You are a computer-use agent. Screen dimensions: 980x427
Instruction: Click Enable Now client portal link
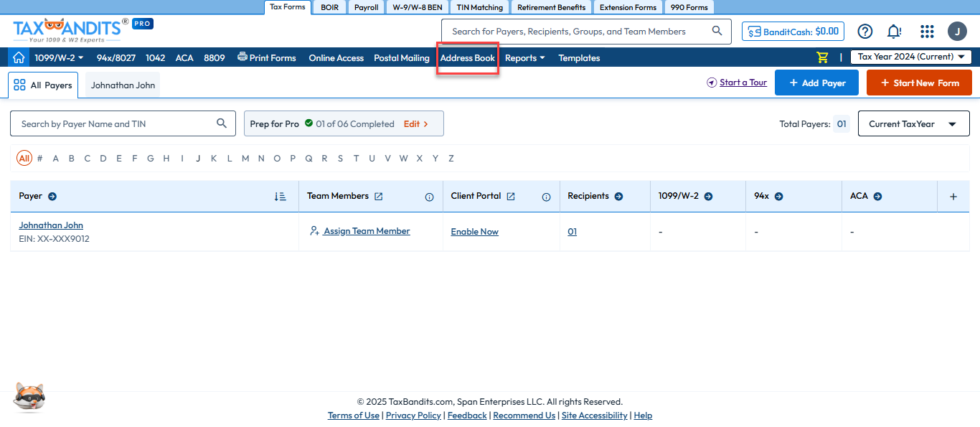tap(474, 232)
